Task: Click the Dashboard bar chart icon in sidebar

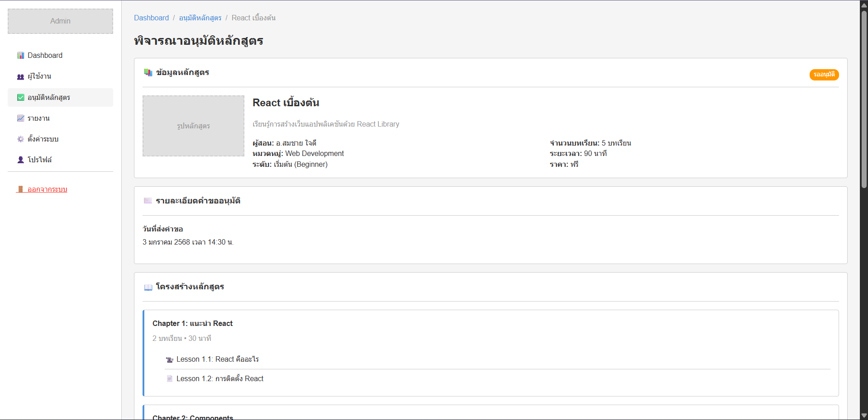Action: (20, 56)
